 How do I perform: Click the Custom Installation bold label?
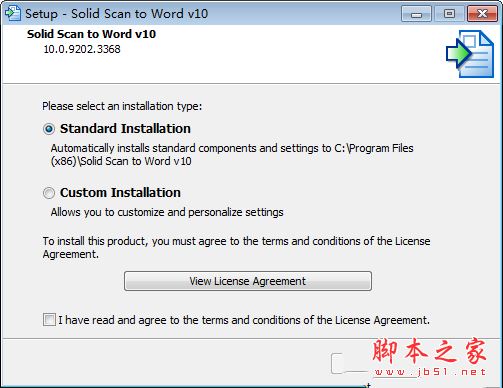(x=120, y=193)
